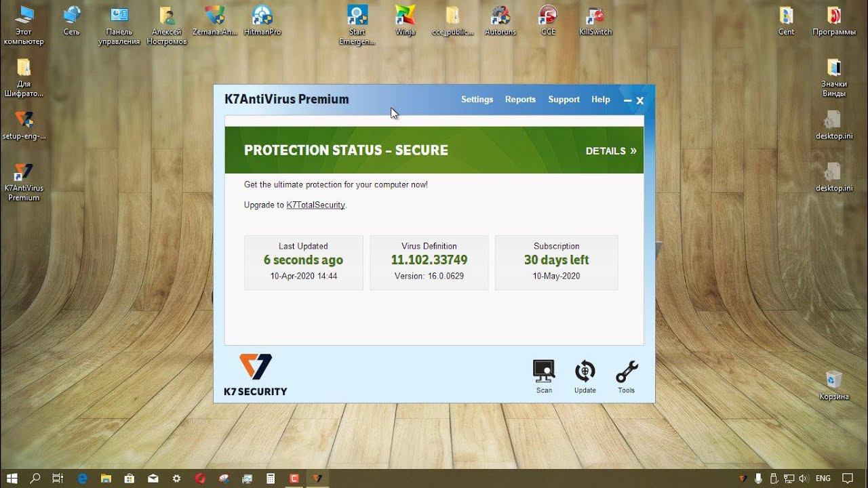This screenshot has width=868, height=488.
Task: Select the setup-eng installer icon
Action: coord(24,125)
